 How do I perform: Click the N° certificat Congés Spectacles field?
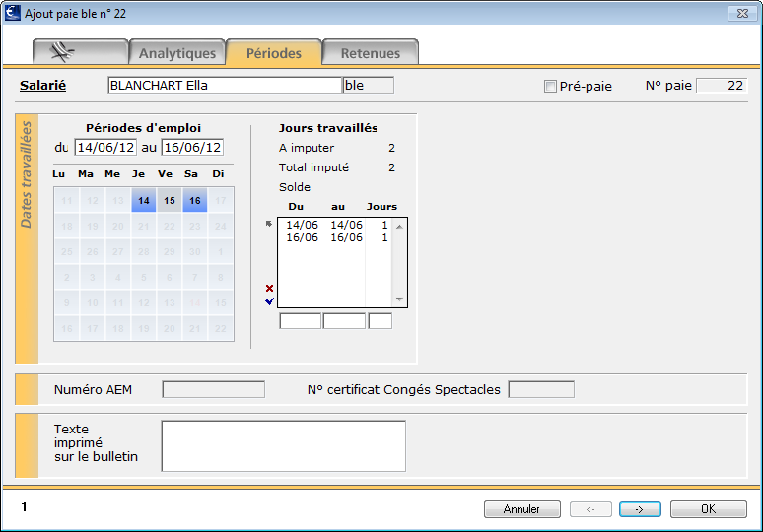pos(541,389)
